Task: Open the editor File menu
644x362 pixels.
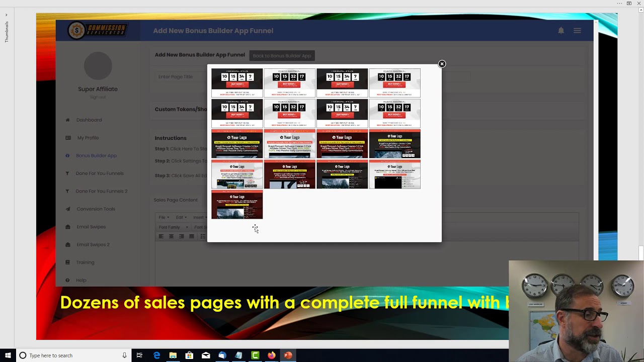Action: click(164, 217)
